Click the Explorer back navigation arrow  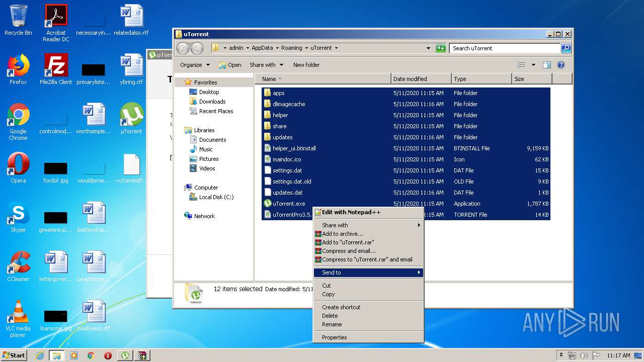(x=183, y=48)
